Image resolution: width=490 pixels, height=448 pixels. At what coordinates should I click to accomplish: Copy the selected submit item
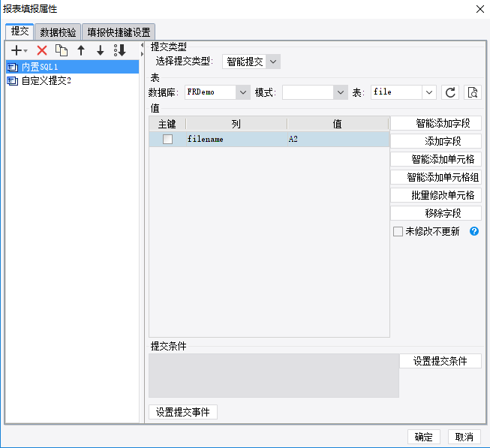point(62,50)
